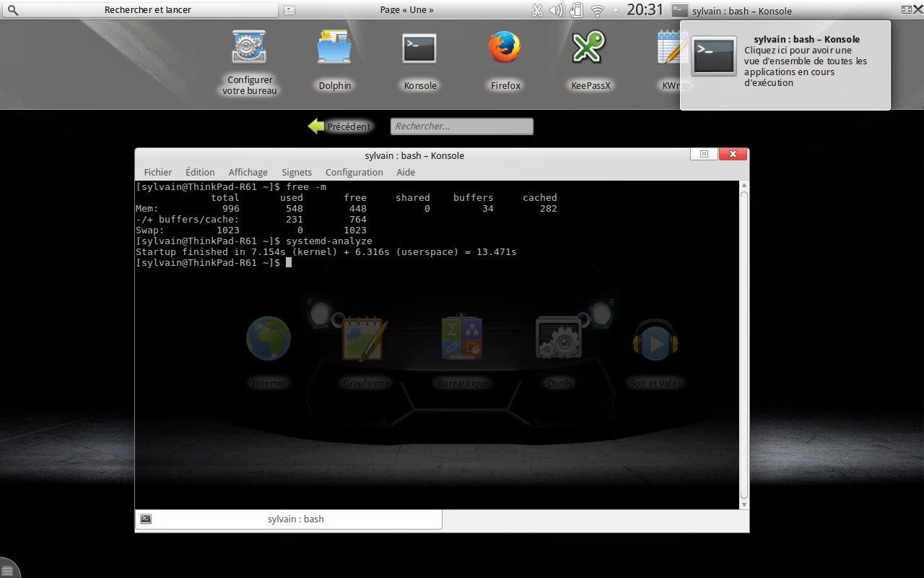
Task: Click the 'Swap:' row label
Action: tap(150, 230)
